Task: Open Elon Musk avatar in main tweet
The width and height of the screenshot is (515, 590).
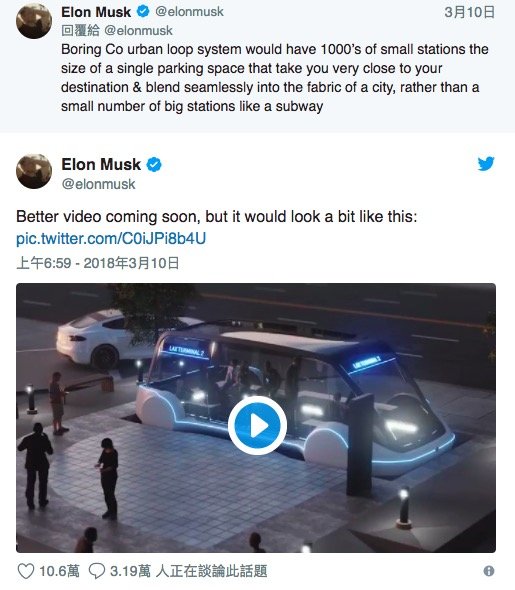Action: (34, 171)
